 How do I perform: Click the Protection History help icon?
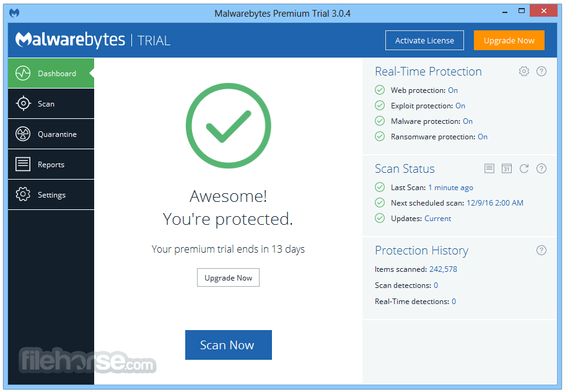[x=541, y=250]
